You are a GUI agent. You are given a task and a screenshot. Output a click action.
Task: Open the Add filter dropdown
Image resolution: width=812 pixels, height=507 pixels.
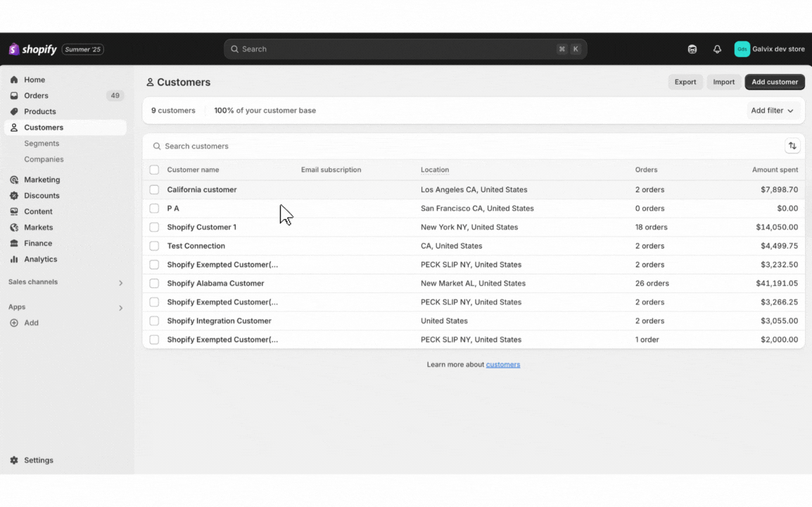[772, 111]
